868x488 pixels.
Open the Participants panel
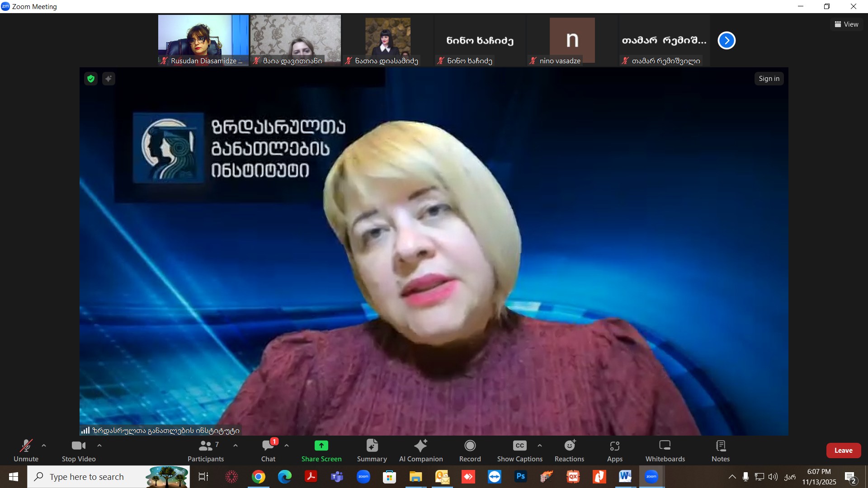coord(206,450)
